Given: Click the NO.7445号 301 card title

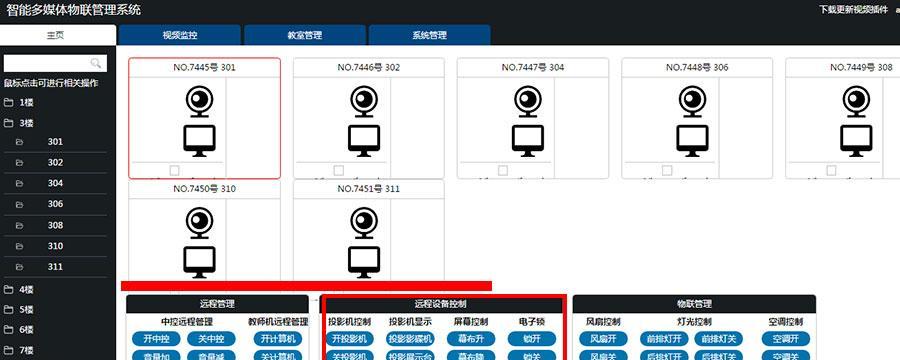Looking at the screenshot, I should click(204, 68).
